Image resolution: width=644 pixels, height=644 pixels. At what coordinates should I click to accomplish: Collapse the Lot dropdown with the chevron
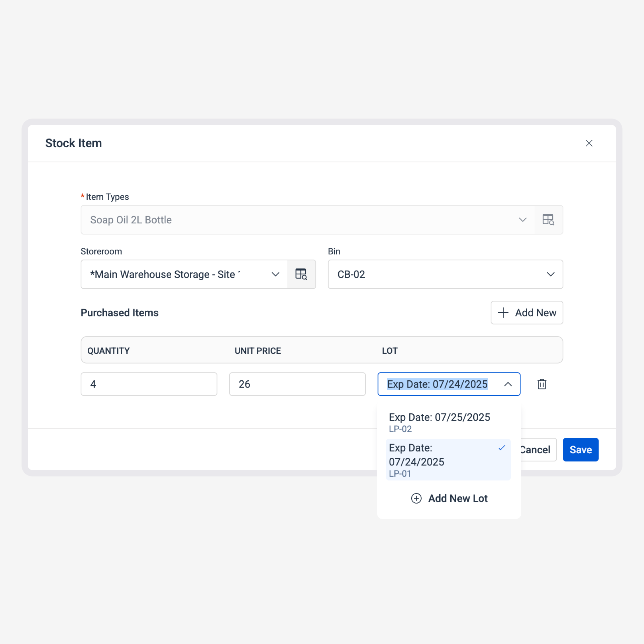pyautogui.click(x=508, y=384)
